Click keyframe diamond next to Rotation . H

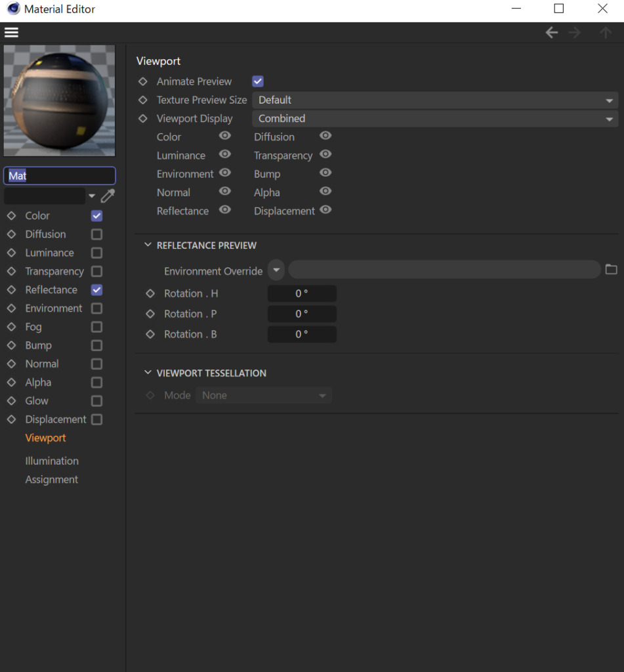click(x=150, y=293)
